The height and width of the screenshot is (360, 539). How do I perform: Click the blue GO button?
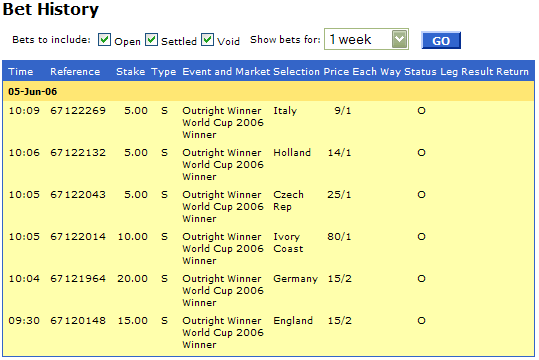(x=441, y=41)
